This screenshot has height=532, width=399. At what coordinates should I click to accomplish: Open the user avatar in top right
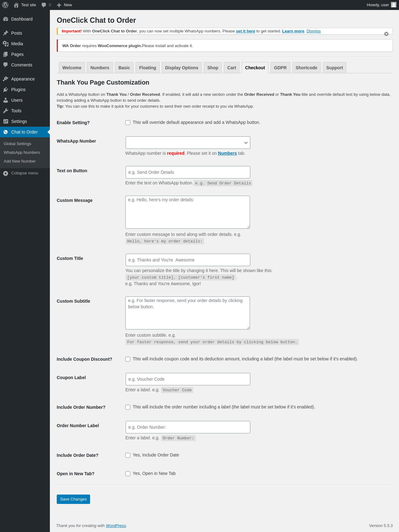394,5
